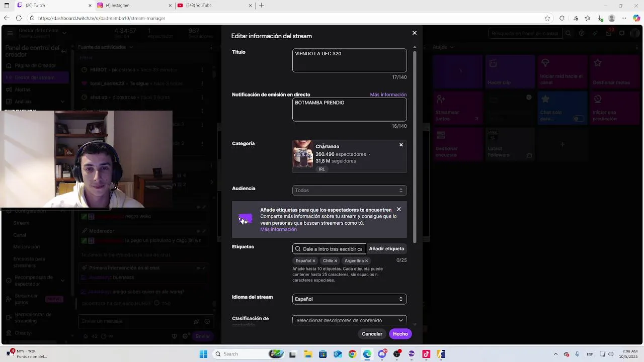Dismiss the Añade etiquetas info banner
Viewport: 644px width, 362px height.
(398, 209)
